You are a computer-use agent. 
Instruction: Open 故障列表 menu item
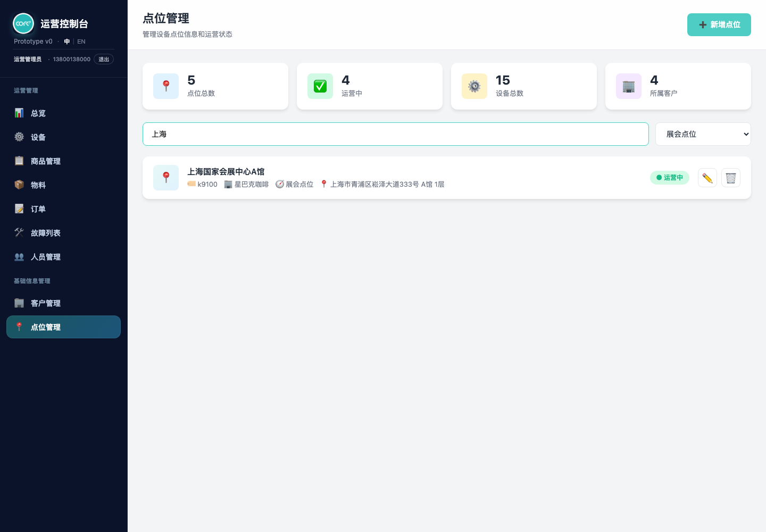[x=64, y=232]
